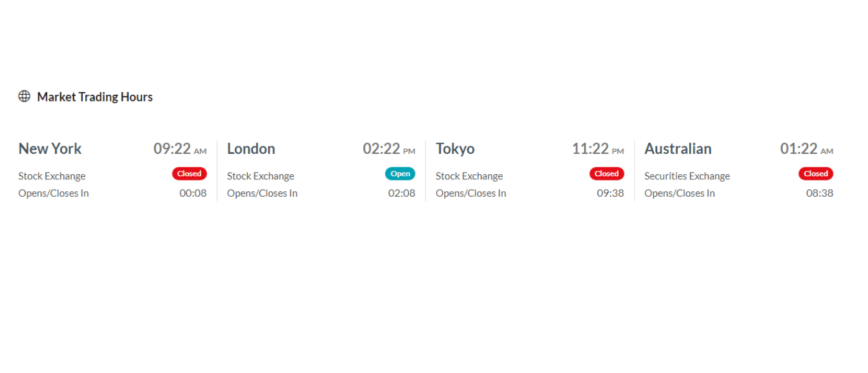Select the London market title
The height and width of the screenshot is (373, 868).
point(251,149)
